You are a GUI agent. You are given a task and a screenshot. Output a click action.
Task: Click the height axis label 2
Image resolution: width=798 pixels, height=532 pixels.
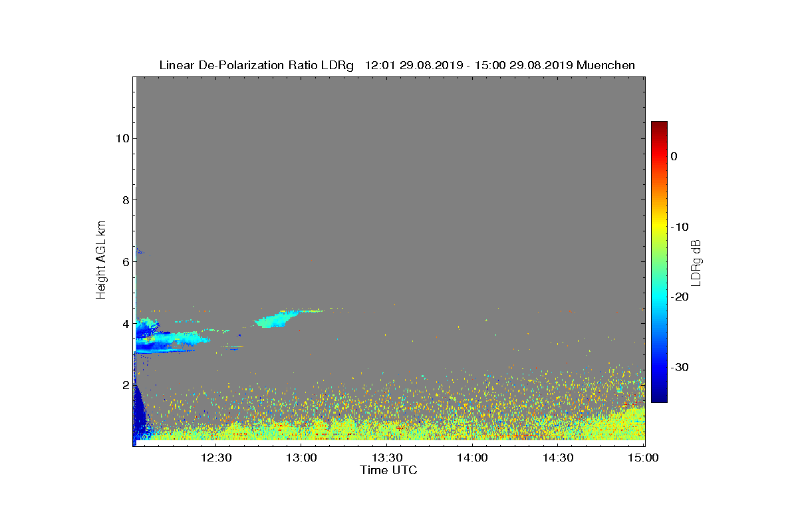124,384
